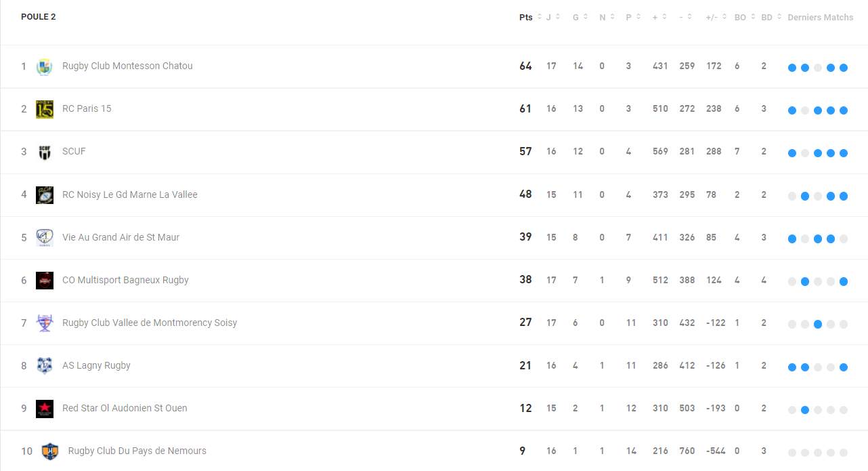
Task: Open the Vie Au Grand Air de St Maur team link
Action: (x=121, y=237)
